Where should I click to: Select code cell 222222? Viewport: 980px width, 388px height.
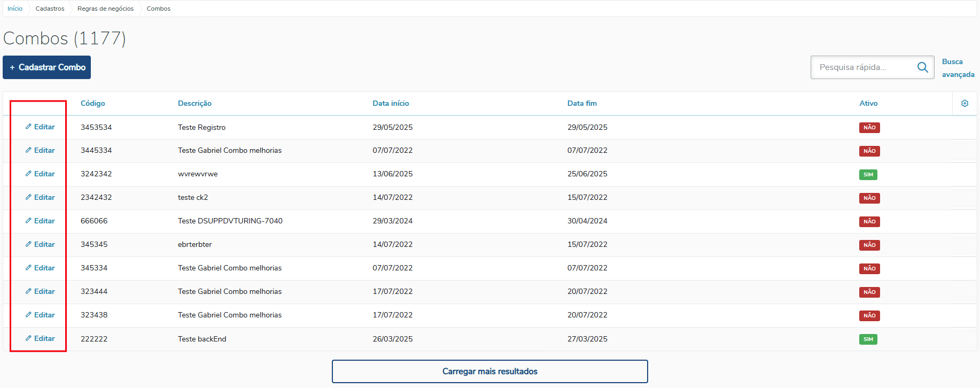[94, 339]
